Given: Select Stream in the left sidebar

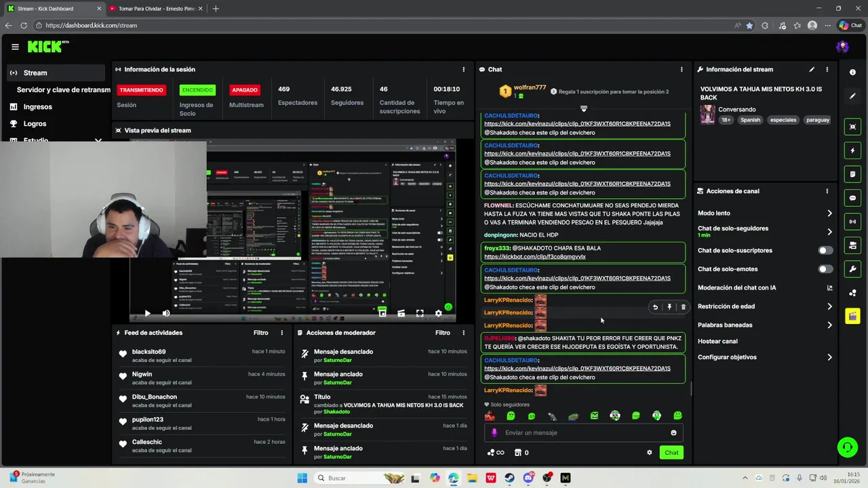Looking at the screenshot, I should pos(56,73).
